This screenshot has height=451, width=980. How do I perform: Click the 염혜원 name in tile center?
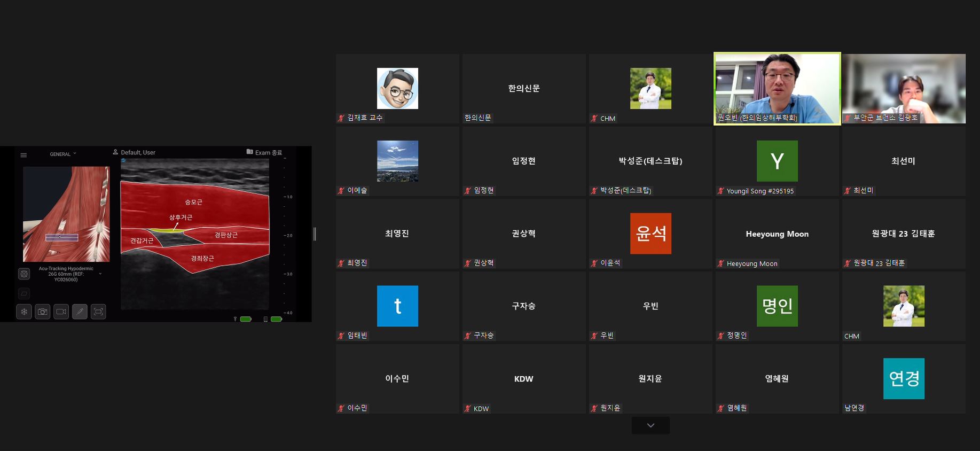click(x=777, y=378)
